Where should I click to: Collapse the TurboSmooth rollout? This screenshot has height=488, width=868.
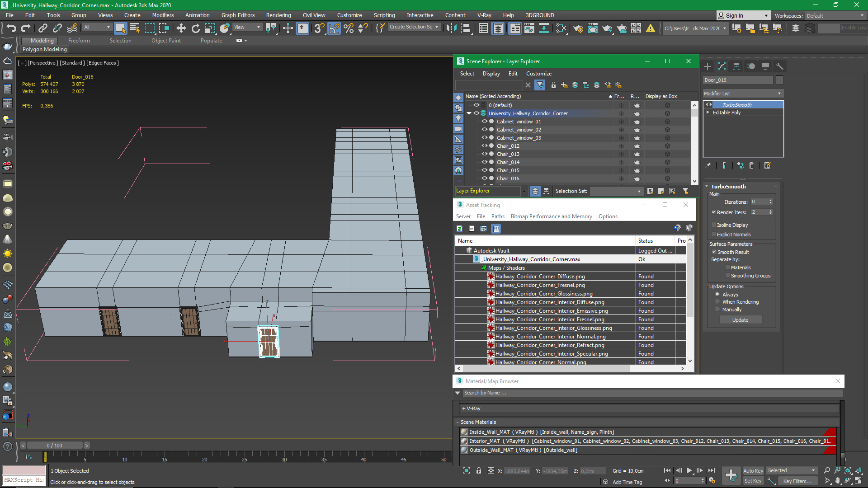(x=707, y=187)
